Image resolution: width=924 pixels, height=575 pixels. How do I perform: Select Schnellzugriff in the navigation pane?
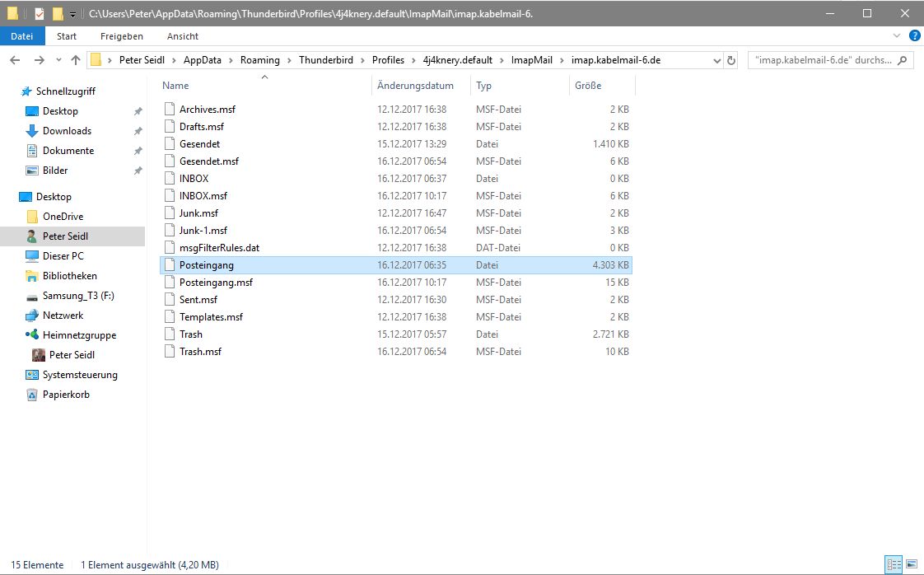pos(65,91)
